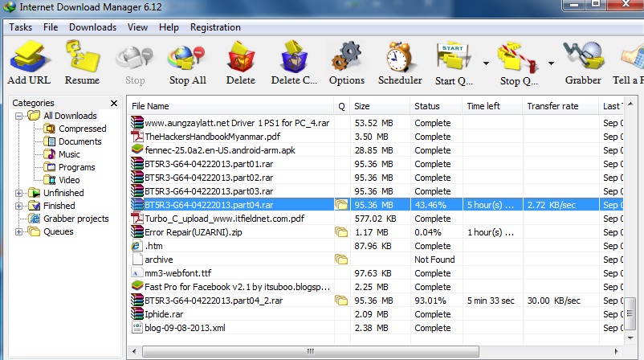The image size is (644, 360).
Task: Select blog-09-08-2013.xml file row
Action: pos(376,328)
